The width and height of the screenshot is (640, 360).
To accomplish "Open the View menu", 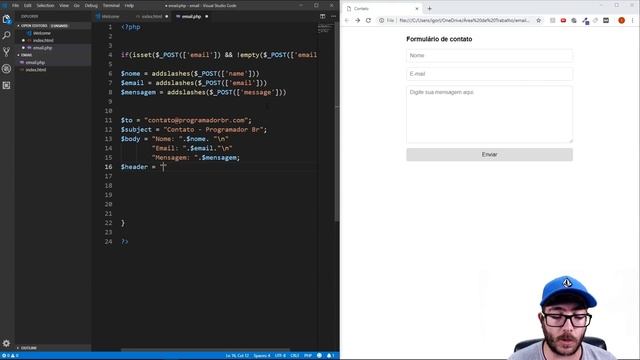I will (x=64, y=6).
